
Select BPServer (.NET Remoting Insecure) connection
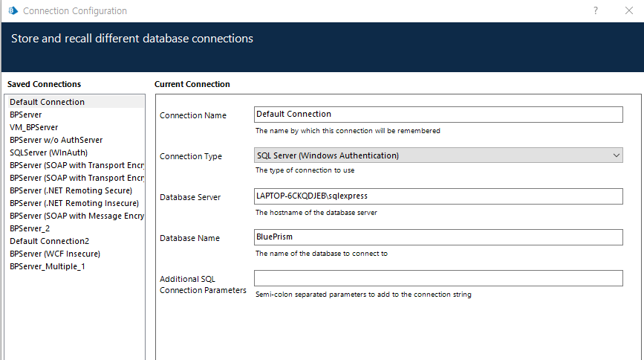75,203
